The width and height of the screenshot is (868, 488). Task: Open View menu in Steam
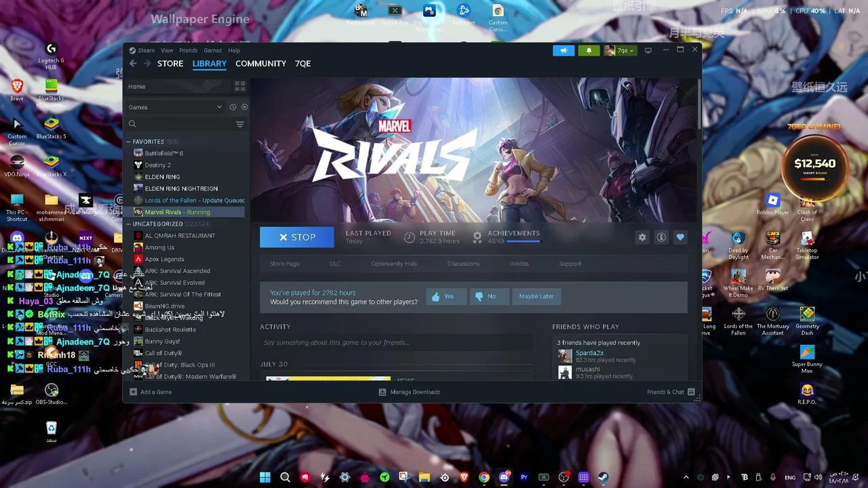coord(167,50)
